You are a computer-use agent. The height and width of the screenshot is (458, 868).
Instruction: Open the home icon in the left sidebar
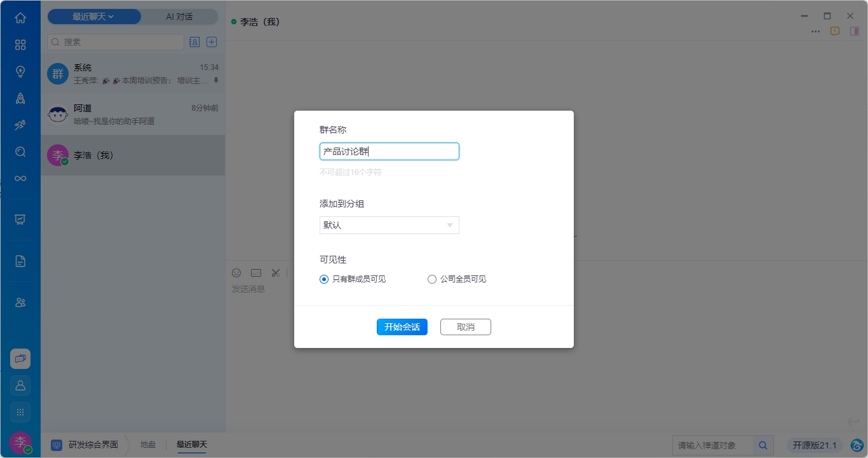click(x=20, y=18)
